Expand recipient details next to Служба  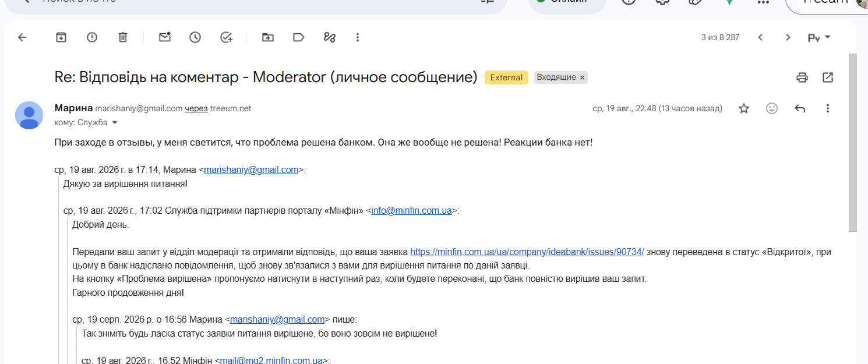115,123
